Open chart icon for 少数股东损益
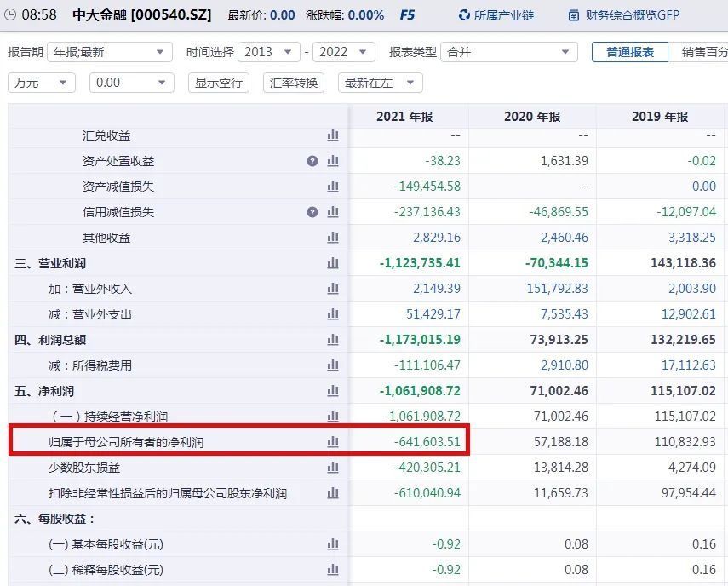Viewport: 728px width, 586px height. pyautogui.click(x=332, y=467)
